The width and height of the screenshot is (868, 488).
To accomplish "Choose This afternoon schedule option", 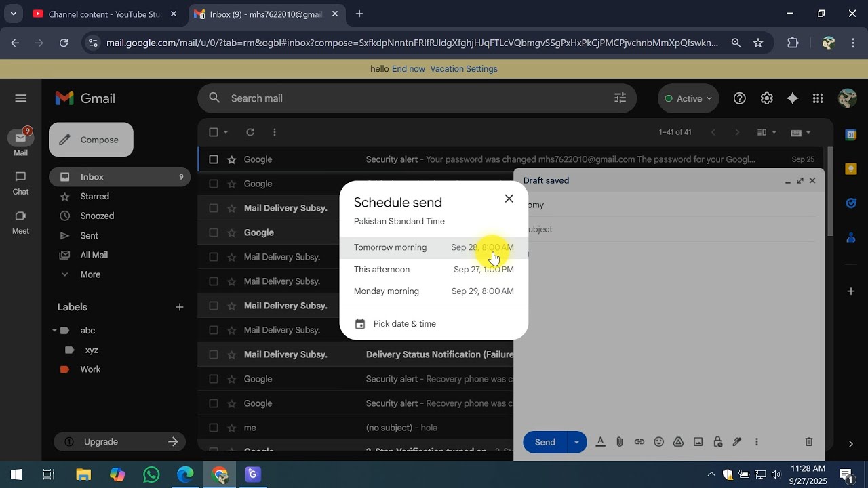I will pos(433,270).
